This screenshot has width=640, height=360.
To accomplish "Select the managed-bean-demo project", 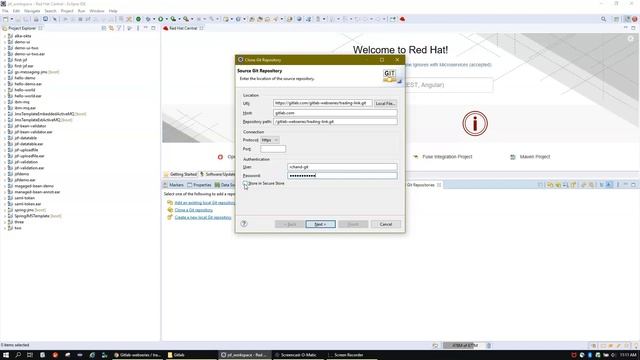I will pos(34,186).
